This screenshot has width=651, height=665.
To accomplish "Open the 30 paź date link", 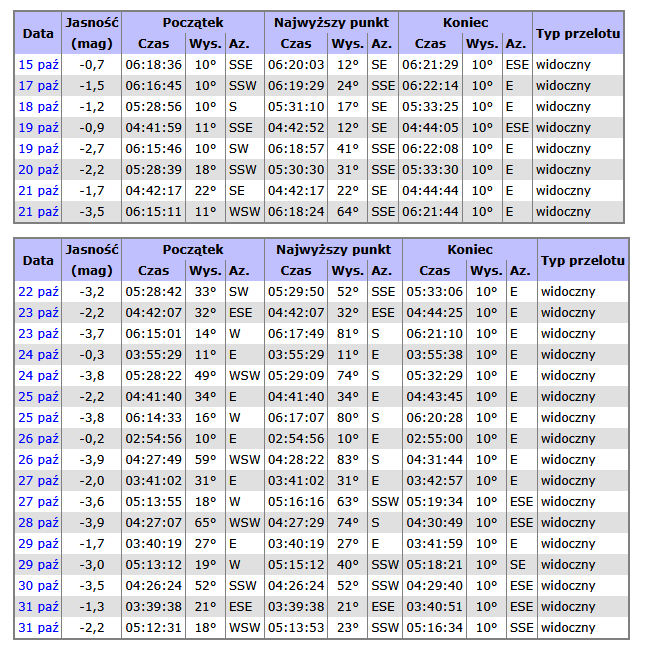I will [38, 585].
